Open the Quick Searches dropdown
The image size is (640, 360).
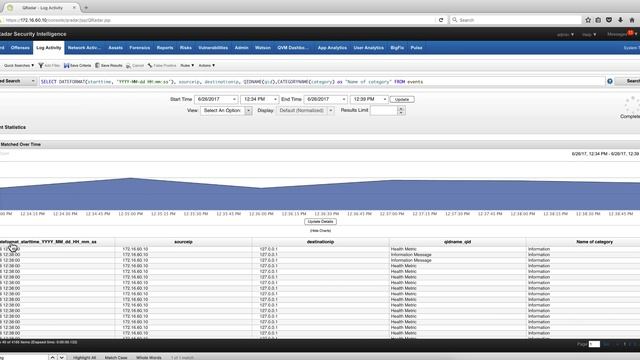19,65
